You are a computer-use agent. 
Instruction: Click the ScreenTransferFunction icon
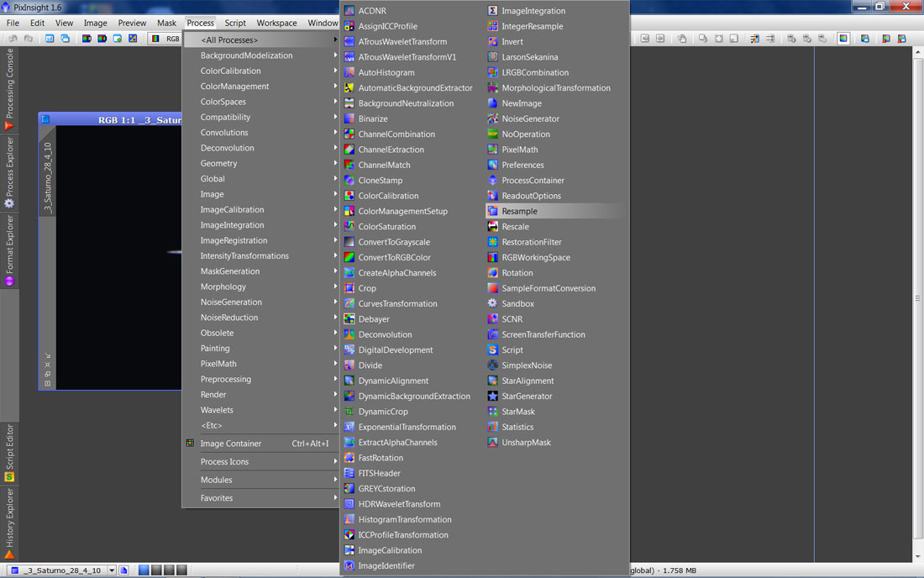tap(492, 334)
